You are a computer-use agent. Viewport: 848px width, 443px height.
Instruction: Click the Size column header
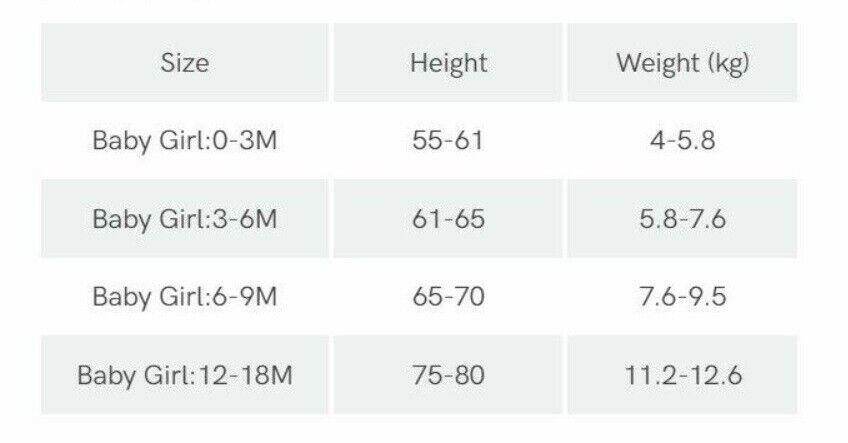pyautogui.click(x=185, y=63)
